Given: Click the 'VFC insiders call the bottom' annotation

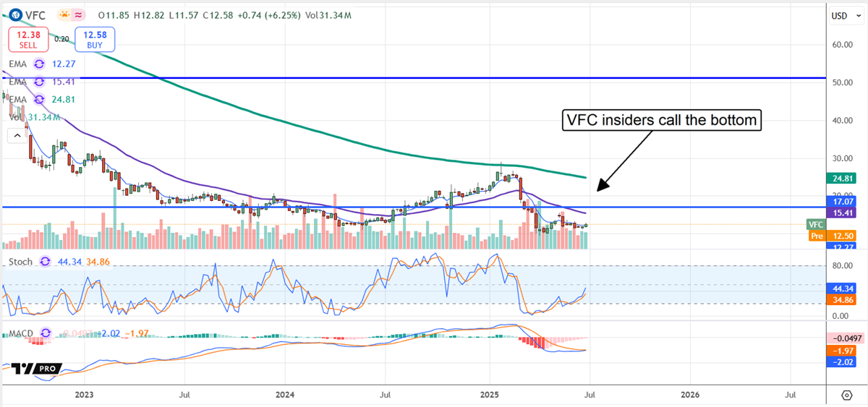Looking at the screenshot, I should tap(663, 121).
